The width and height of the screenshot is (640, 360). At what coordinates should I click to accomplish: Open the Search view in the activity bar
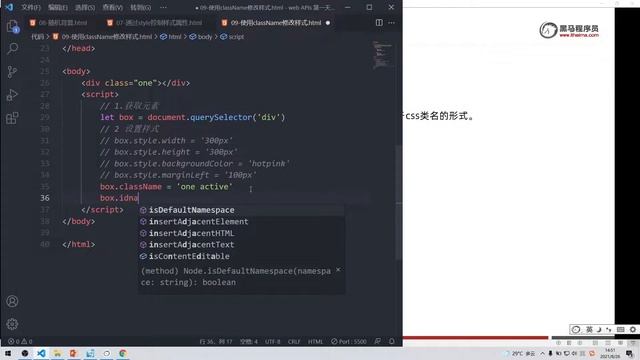[x=12, y=49]
